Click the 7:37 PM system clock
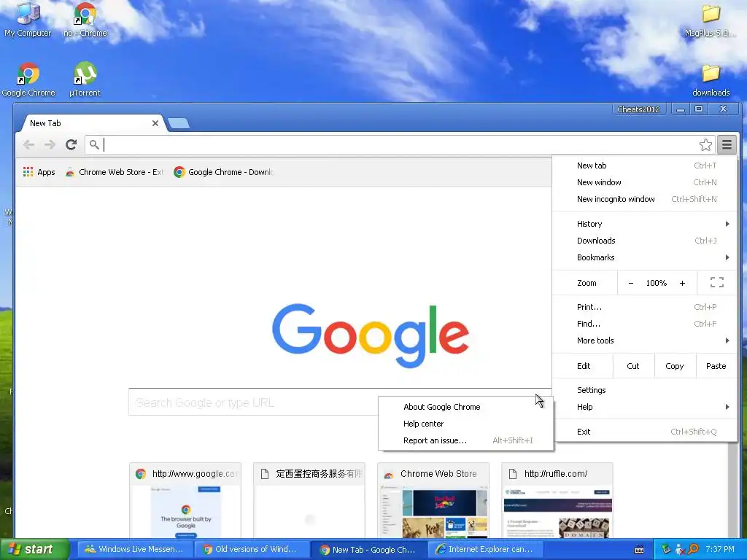 coord(720,549)
